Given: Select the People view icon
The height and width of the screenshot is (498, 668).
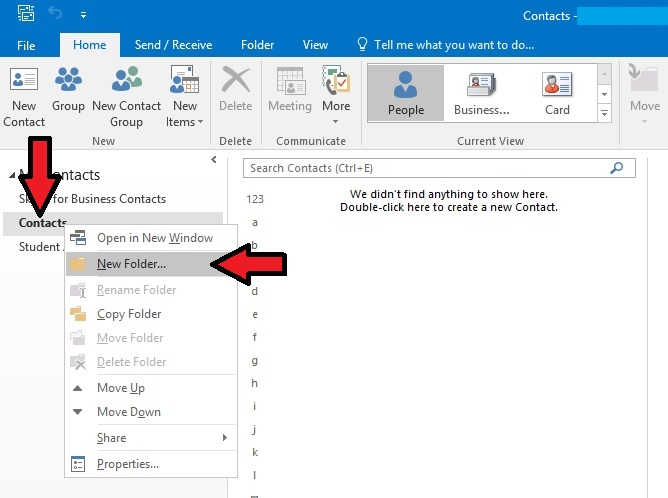Looking at the screenshot, I should coord(406,93).
